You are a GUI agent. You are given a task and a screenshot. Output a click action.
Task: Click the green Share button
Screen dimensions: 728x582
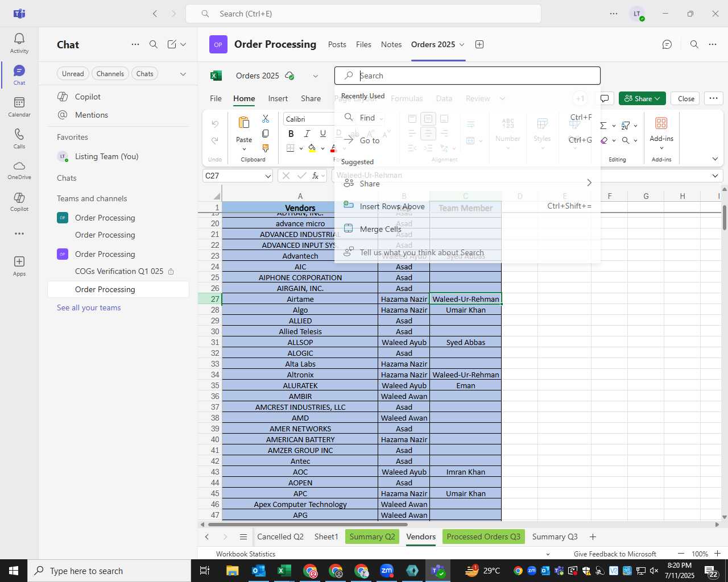pos(642,98)
